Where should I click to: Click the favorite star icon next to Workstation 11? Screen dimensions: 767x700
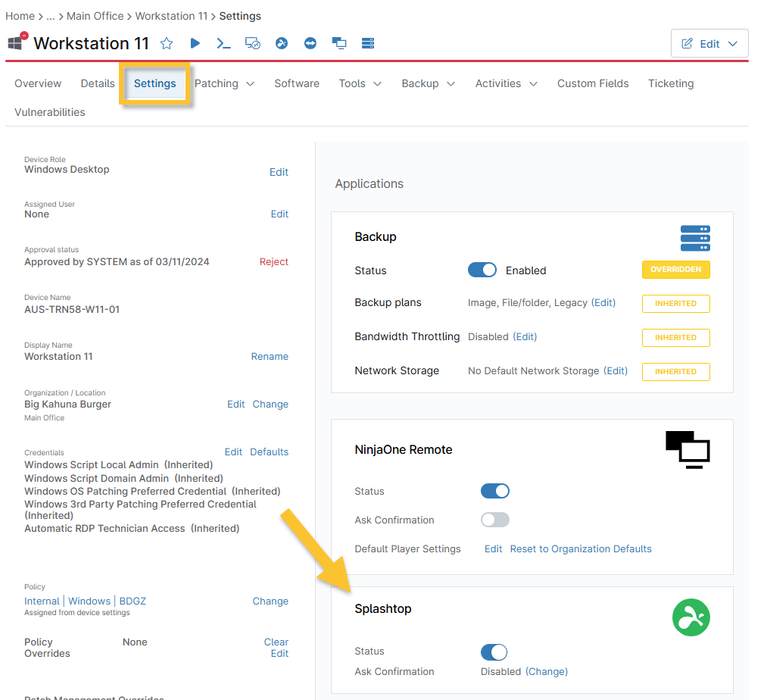167,43
